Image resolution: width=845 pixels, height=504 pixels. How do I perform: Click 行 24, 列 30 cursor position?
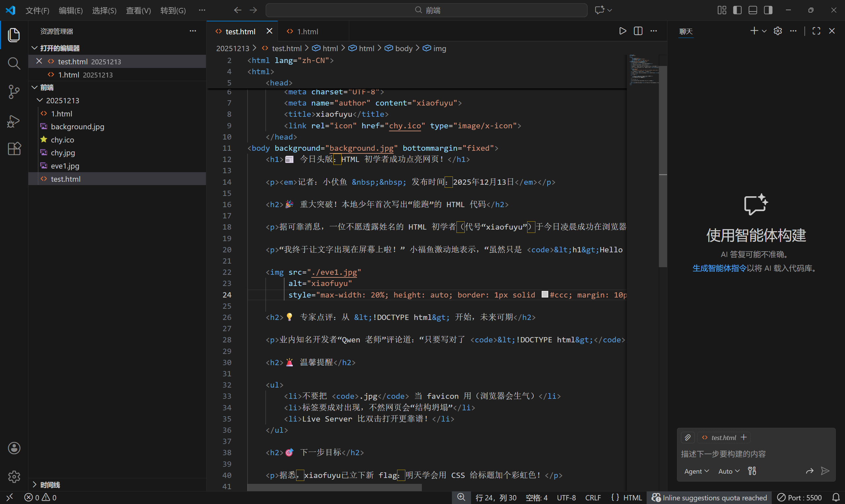(x=496, y=497)
